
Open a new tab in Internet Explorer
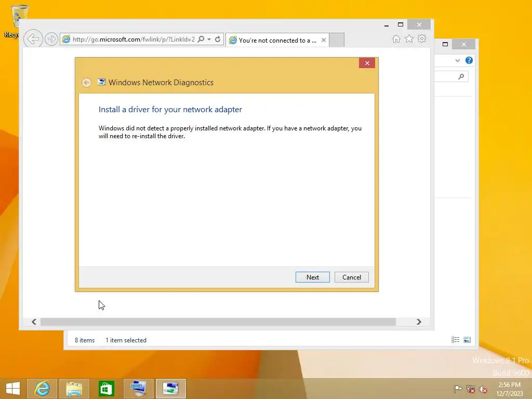click(x=337, y=40)
